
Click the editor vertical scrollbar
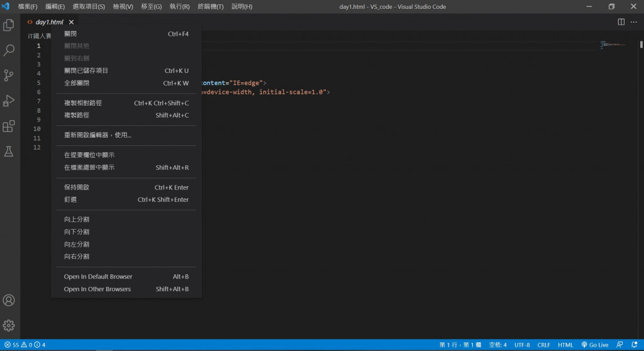coord(641,45)
